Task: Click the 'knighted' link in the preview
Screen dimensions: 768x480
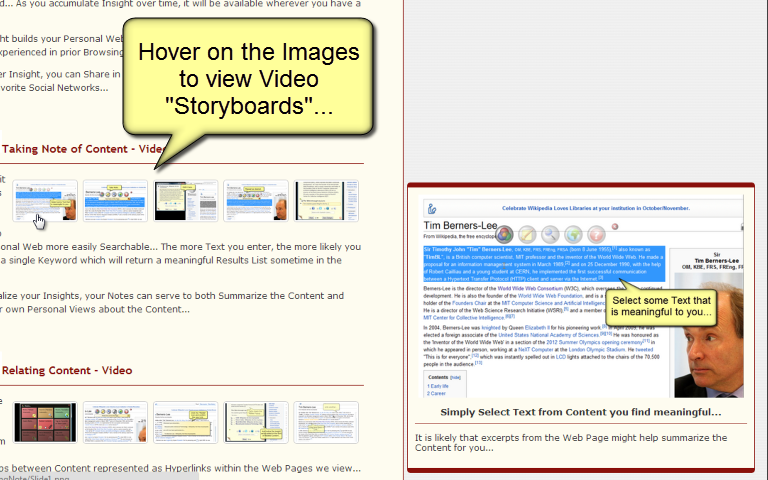Action: 491,328
